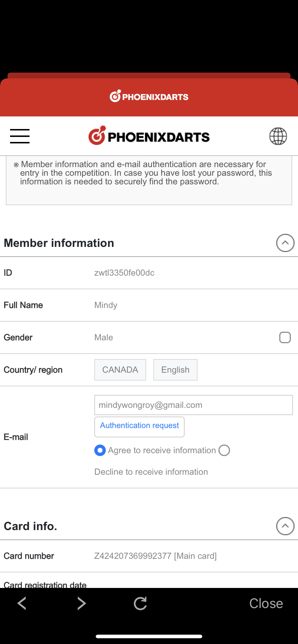Viewport: 298px width, 644px height.
Task: Collapse the Card info. section
Action: coord(285,526)
